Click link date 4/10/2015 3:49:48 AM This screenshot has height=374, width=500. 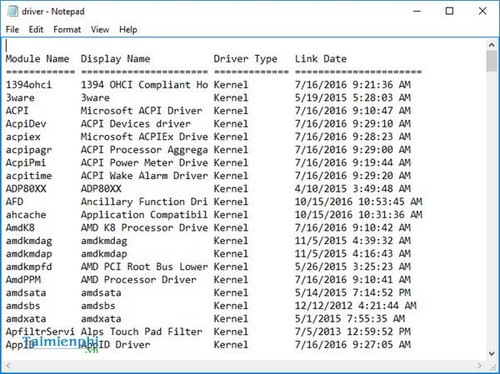pos(353,189)
